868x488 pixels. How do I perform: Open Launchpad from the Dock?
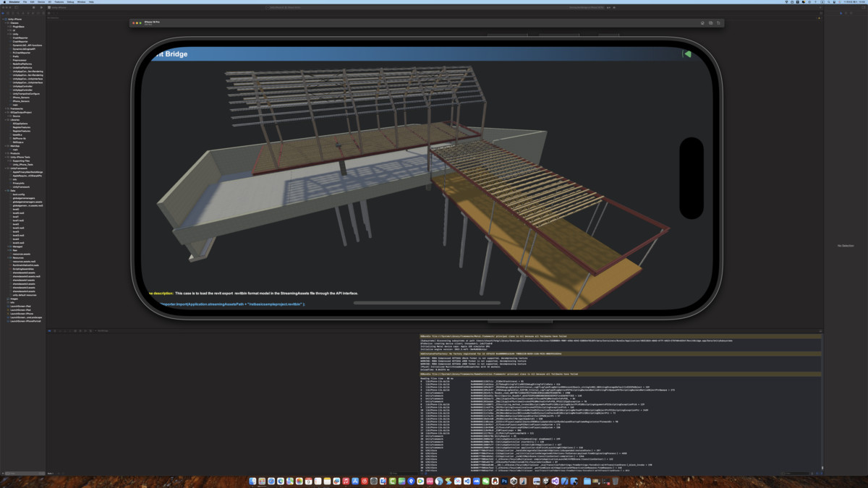click(262, 481)
